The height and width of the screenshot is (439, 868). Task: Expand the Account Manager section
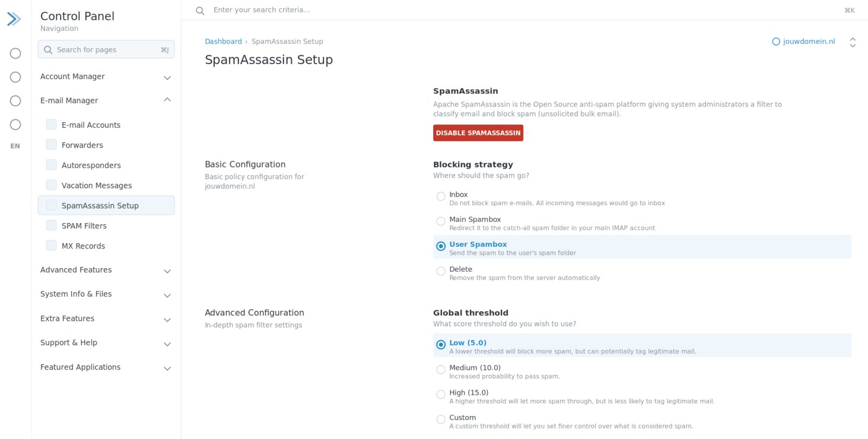[x=106, y=77]
